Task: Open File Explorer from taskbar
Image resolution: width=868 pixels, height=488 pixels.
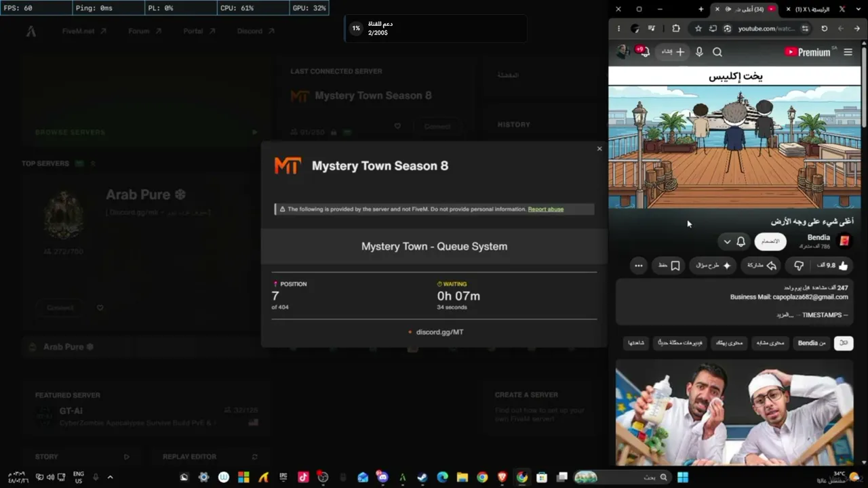Action: 462,477
